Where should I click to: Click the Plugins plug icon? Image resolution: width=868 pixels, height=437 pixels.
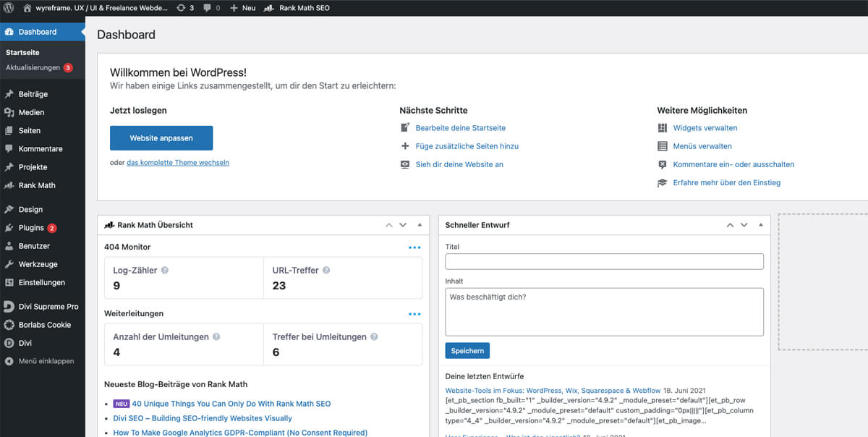(x=9, y=228)
